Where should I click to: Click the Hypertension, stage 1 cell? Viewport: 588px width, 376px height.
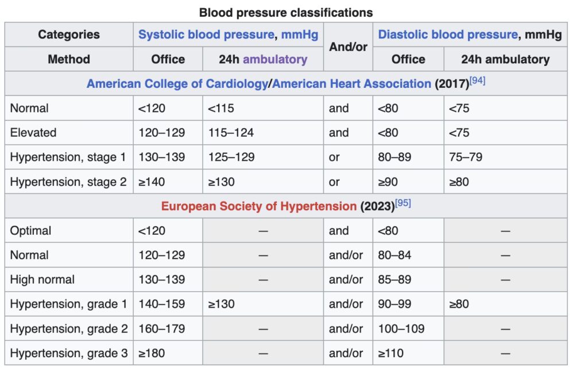[68, 157]
